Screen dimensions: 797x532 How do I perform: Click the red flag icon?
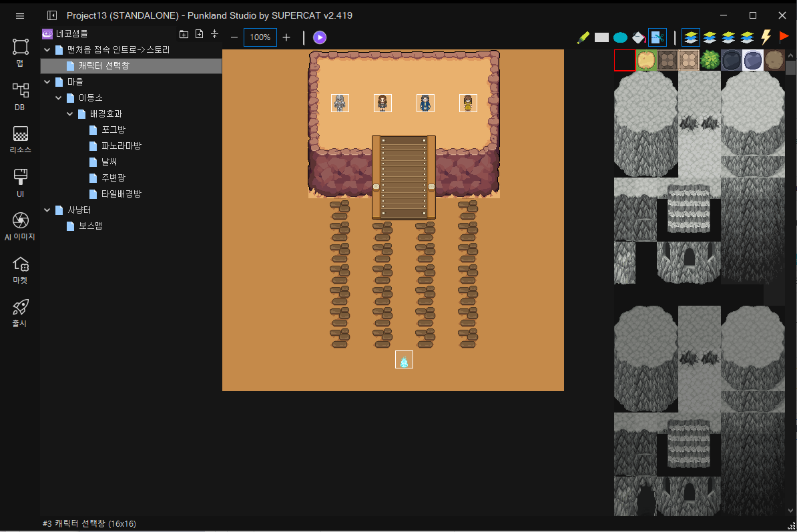coord(784,37)
